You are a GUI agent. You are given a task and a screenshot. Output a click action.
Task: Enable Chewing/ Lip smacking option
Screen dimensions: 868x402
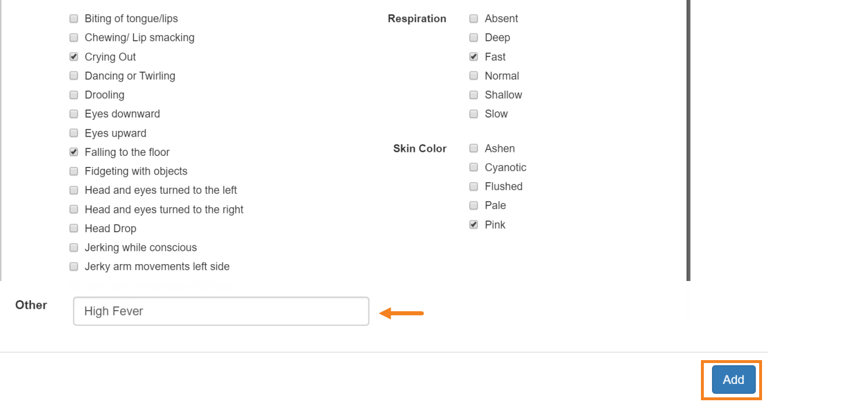pyautogui.click(x=74, y=38)
